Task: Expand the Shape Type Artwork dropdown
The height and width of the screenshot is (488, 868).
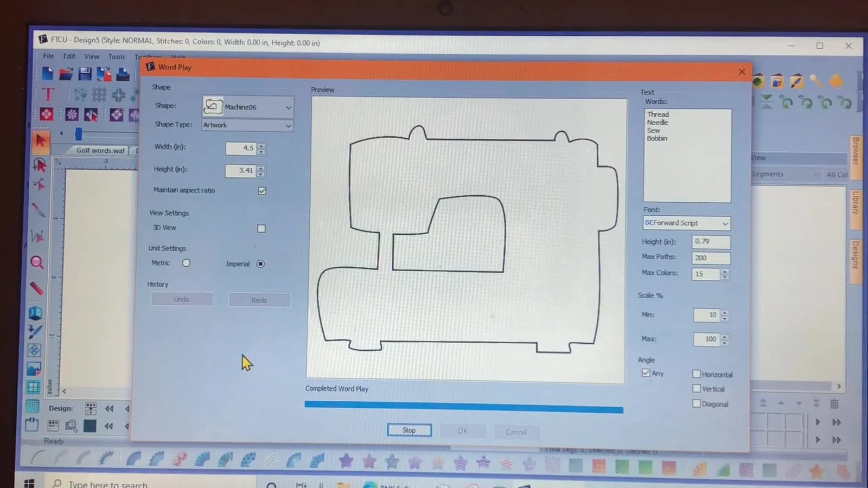Action: (288, 125)
